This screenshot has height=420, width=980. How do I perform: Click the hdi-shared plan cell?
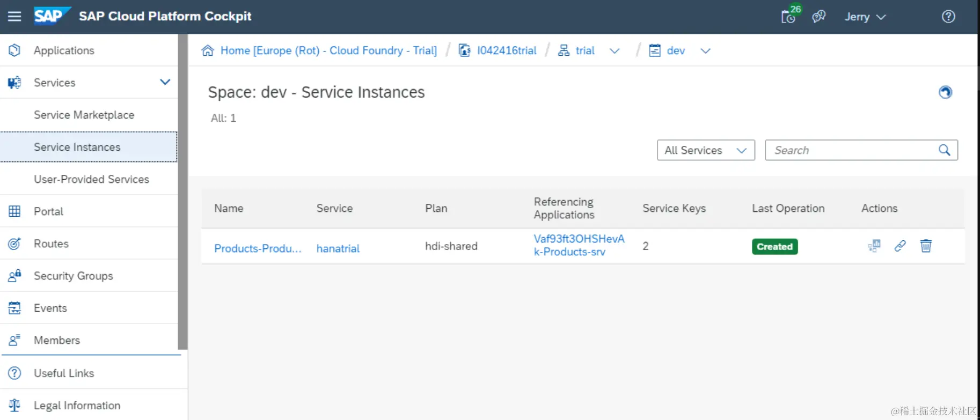pyautogui.click(x=451, y=246)
